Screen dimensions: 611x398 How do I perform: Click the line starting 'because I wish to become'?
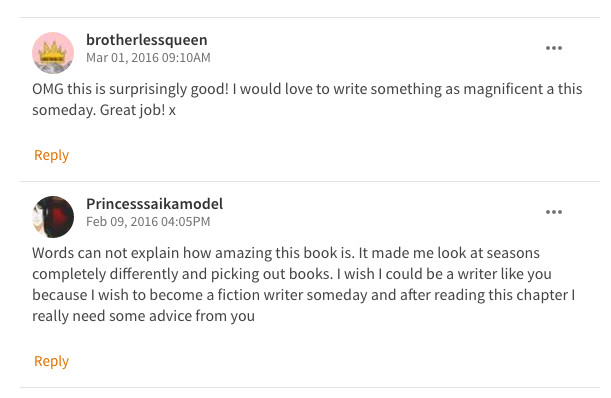(304, 295)
